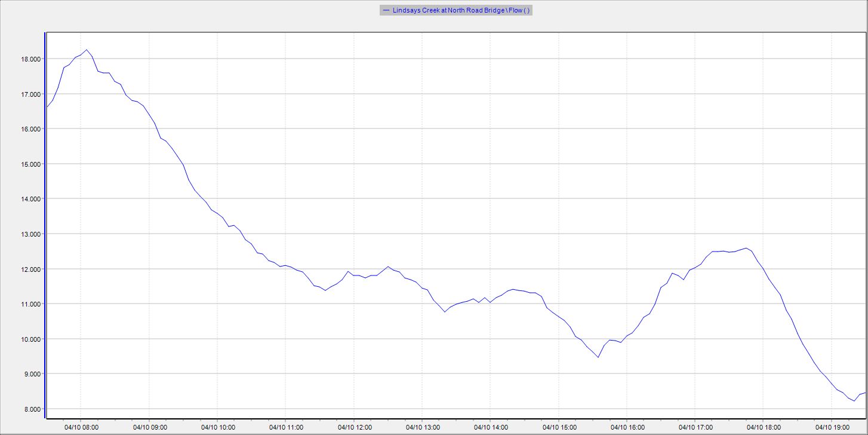Select the 04/10 13:00 time axis label
This screenshot has width=868, height=435.
(x=422, y=427)
